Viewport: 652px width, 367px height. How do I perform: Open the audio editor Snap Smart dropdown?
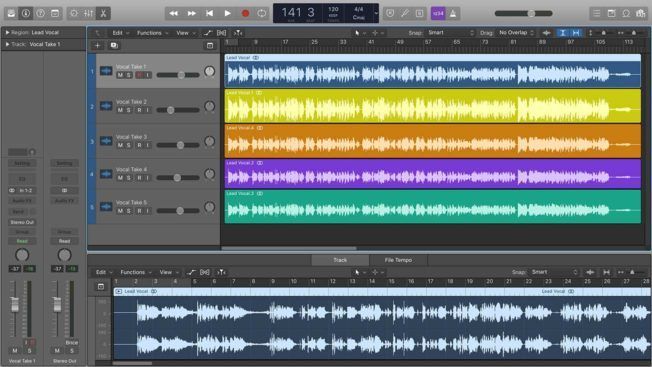click(554, 272)
